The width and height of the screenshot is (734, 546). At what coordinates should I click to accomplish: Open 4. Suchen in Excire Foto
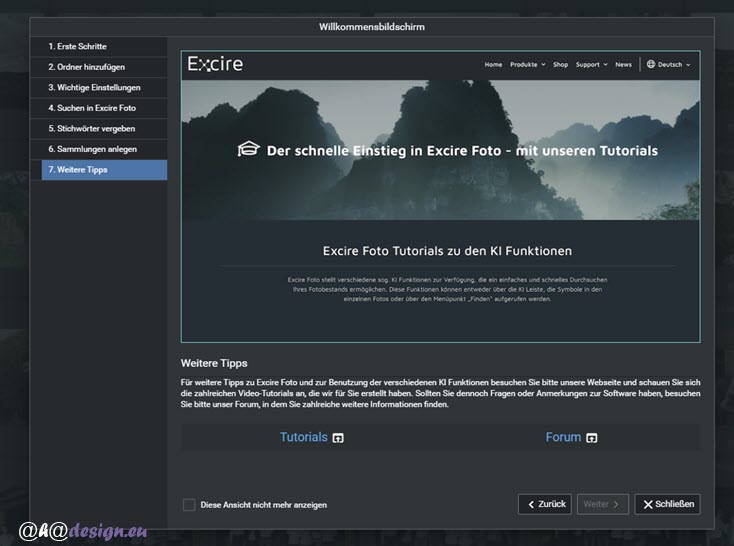(x=99, y=108)
